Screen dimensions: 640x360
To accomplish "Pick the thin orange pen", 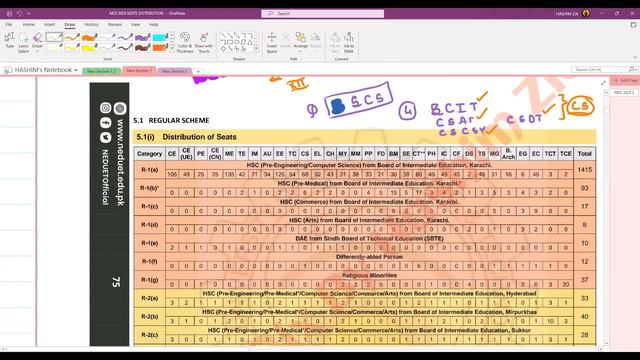I will click(x=72, y=37).
